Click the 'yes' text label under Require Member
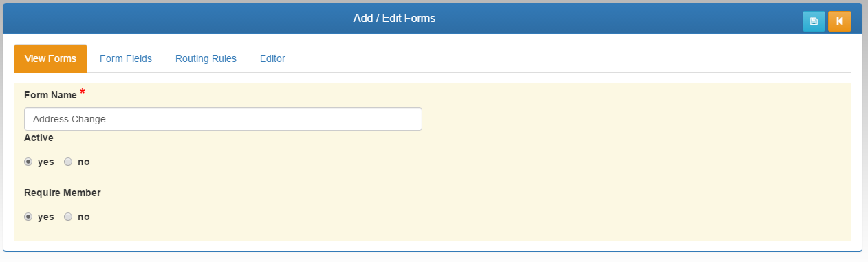This screenshot has width=868, height=262. (x=45, y=217)
